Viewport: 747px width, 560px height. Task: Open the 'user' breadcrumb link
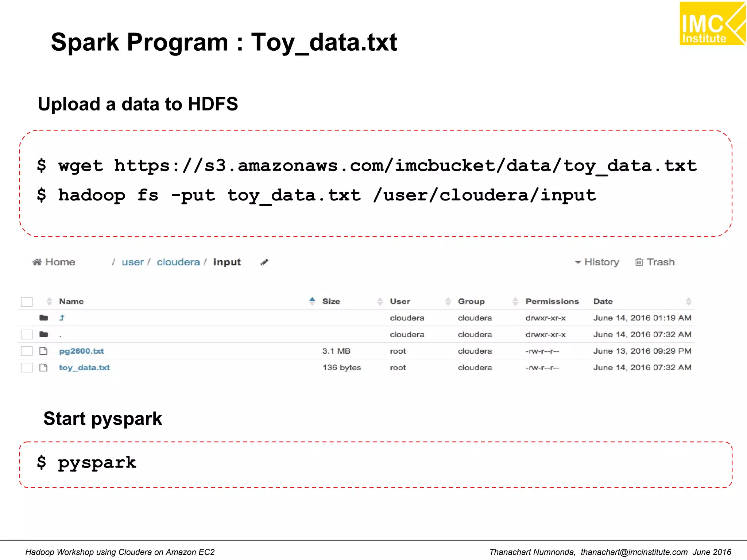point(133,262)
